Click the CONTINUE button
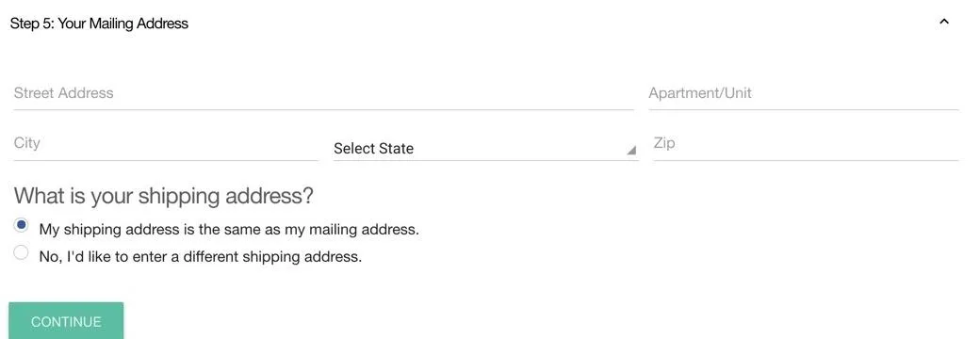The height and width of the screenshot is (339, 980). 66,321
